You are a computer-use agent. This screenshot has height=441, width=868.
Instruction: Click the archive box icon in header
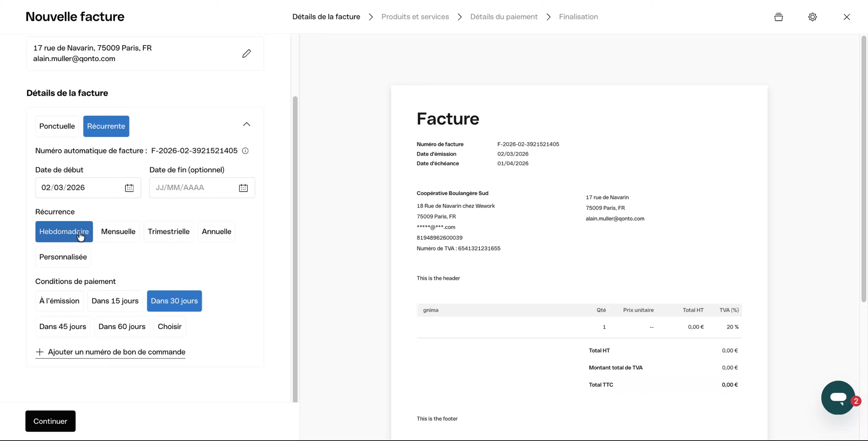click(x=778, y=17)
